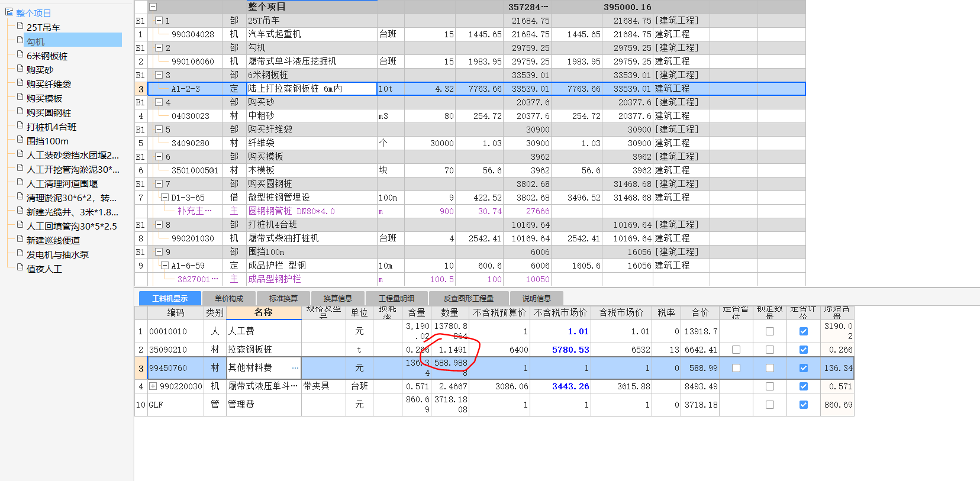This screenshot has width=980, height=481.
Task: Select 人工开挖管沟淤泥30* tree entry
Action: tap(73, 169)
